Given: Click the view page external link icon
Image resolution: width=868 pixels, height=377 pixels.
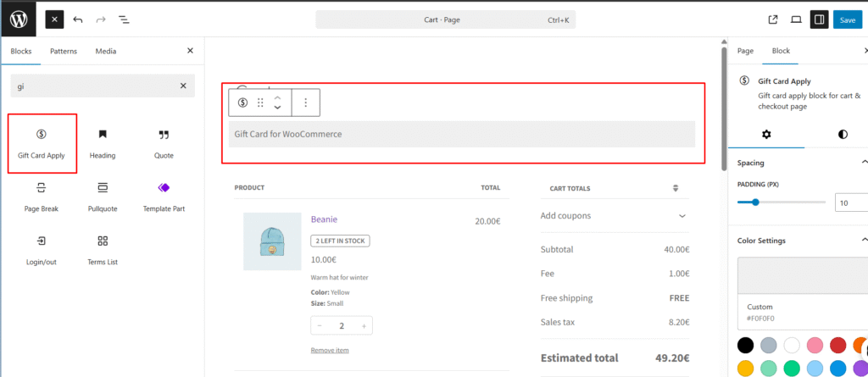Looking at the screenshot, I should click(x=773, y=19).
